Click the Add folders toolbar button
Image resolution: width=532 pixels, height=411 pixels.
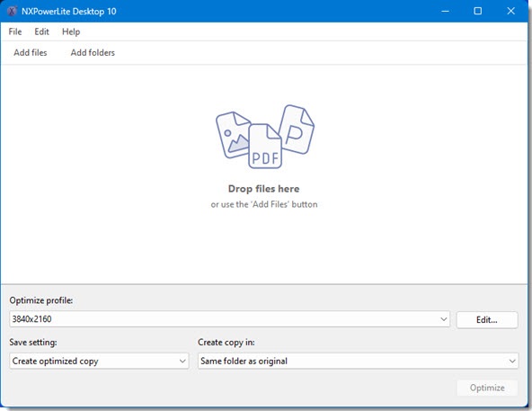[x=93, y=53]
